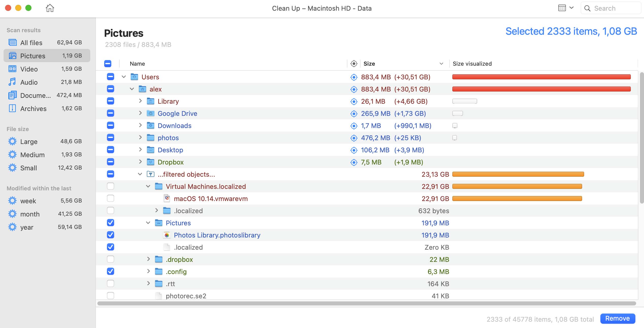Viewport: 644px width, 328px height.
Task: Click the filtered objects funnel icon
Action: click(151, 174)
